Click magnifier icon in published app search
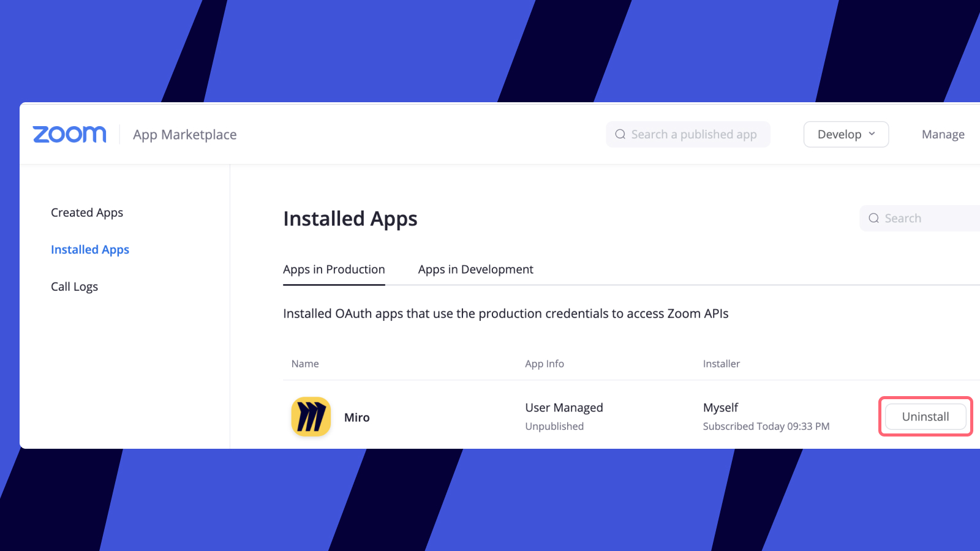 (620, 134)
